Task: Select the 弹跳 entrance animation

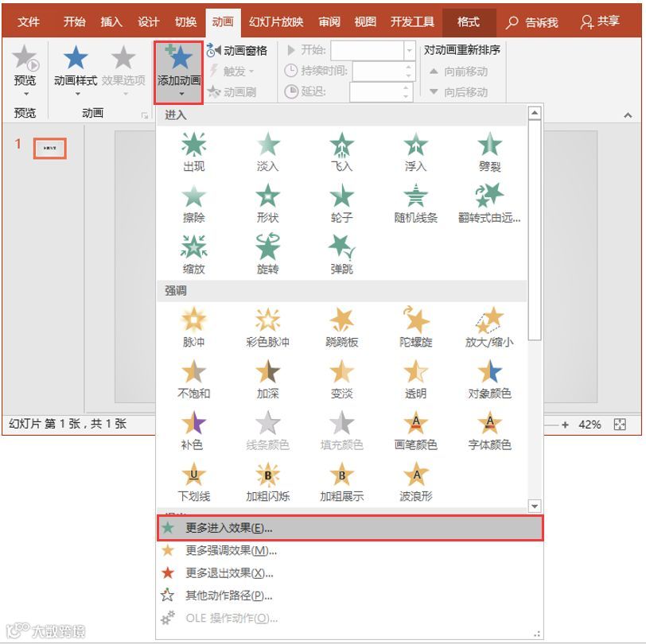Action: 341,254
